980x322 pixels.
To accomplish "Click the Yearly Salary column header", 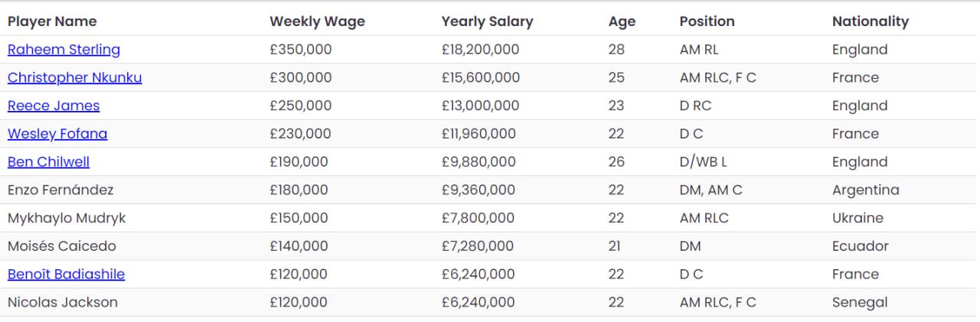I will click(487, 21).
